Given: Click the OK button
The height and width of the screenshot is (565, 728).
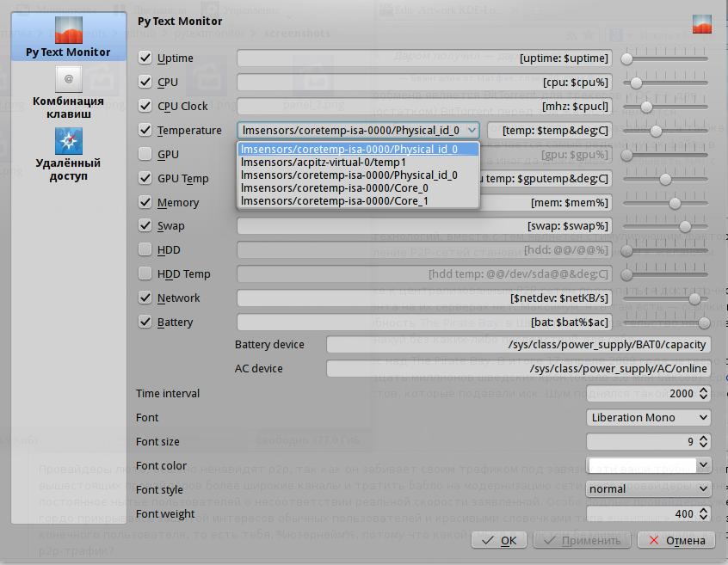Looking at the screenshot, I should [499, 540].
